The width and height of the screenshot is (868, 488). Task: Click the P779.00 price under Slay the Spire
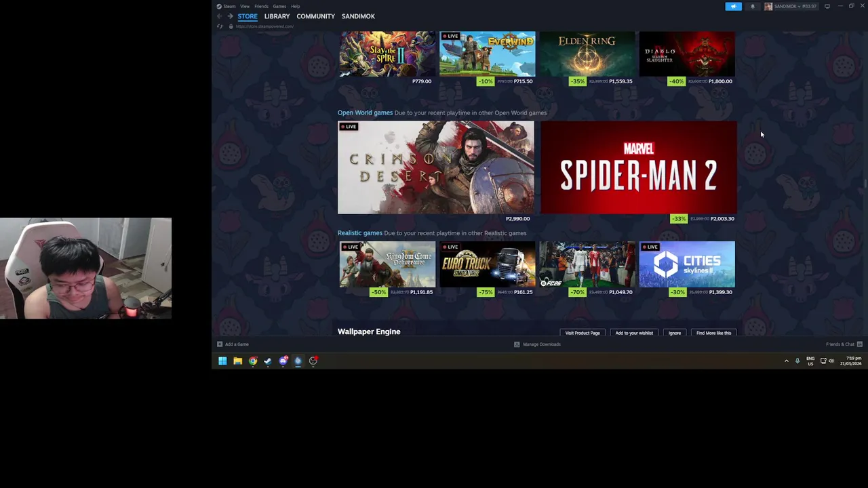[422, 81]
